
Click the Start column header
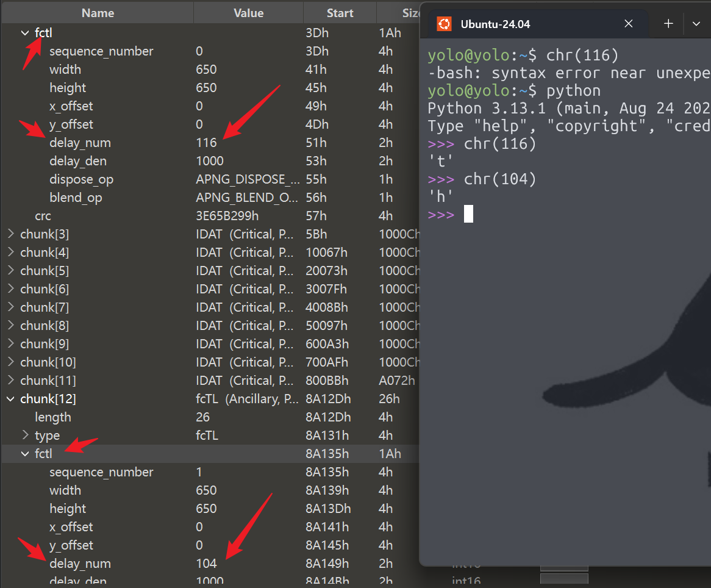tap(340, 13)
